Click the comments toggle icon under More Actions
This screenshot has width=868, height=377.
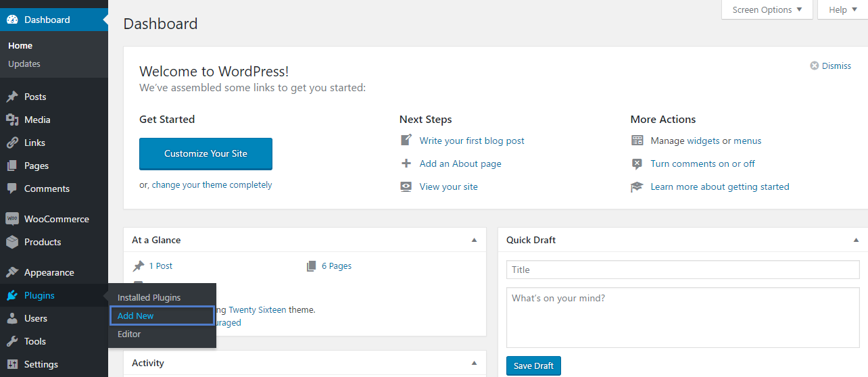(x=637, y=164)
